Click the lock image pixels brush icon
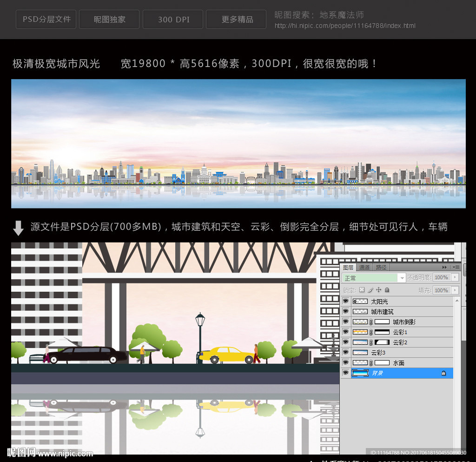This screenshot has width=476, height=462. (370, 290)
